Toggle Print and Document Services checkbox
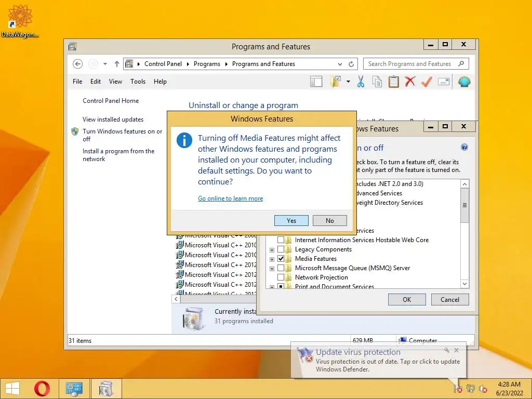Viewport: 532px width, 399px height. pyautogui.click(x=281, y=286)
